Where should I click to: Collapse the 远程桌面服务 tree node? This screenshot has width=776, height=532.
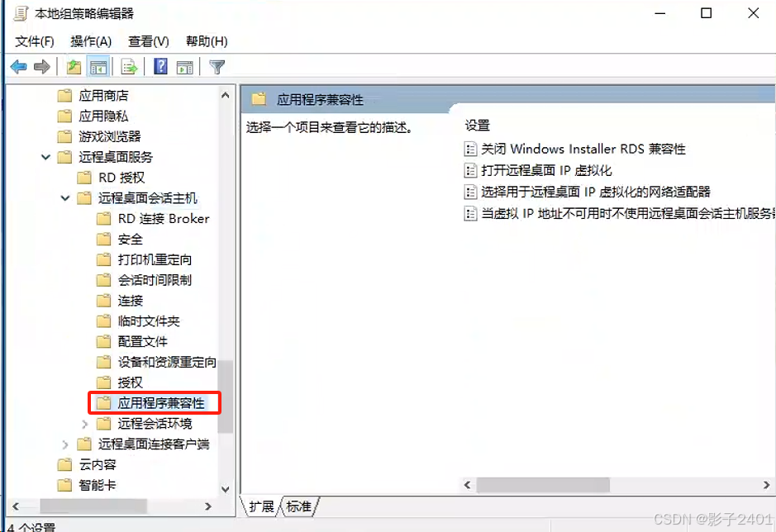point(45,157)
